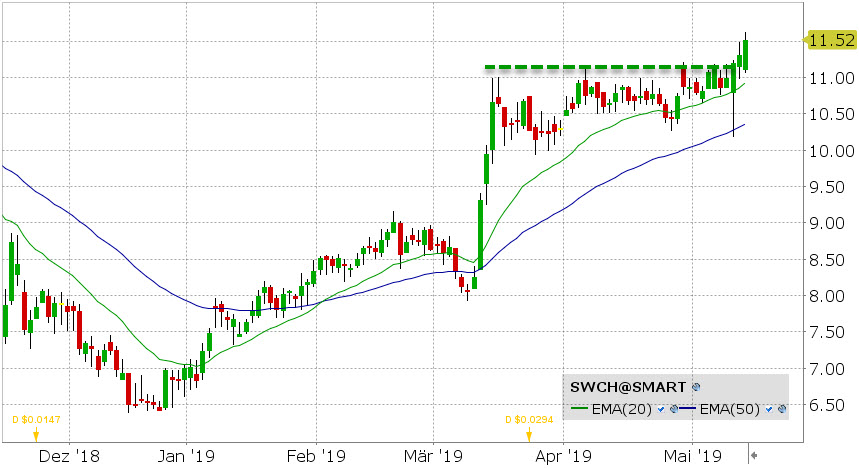Open EMA(50) indicator settings icon

coord(782,409)
